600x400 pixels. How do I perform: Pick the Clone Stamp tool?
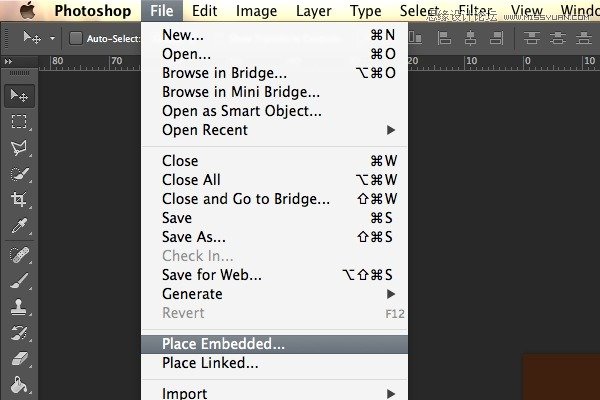(x=19, y=307)
